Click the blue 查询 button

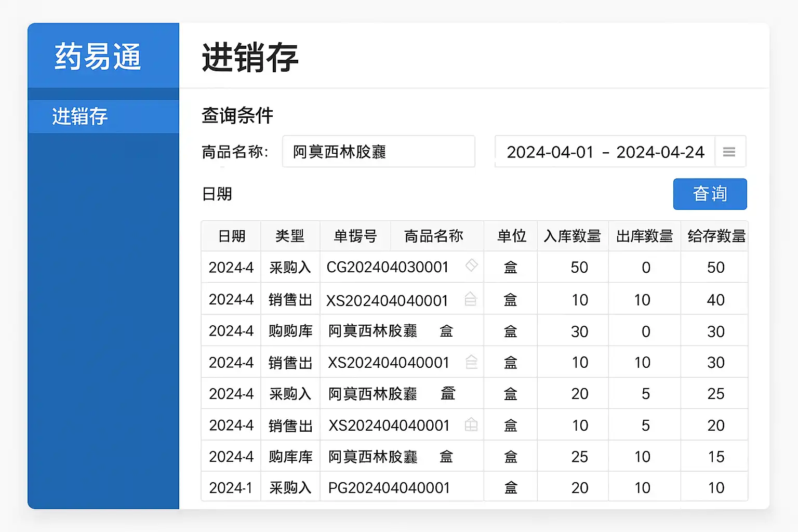pos(710,194)
